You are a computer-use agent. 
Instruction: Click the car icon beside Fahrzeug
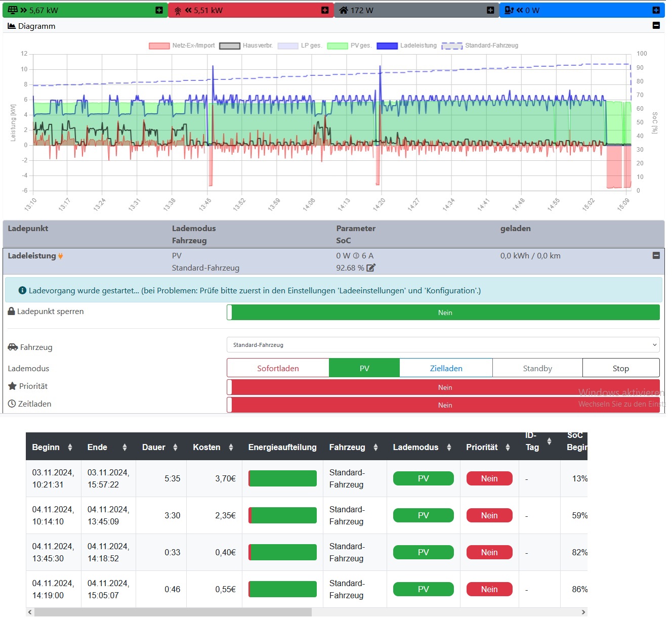coord(13,347)
